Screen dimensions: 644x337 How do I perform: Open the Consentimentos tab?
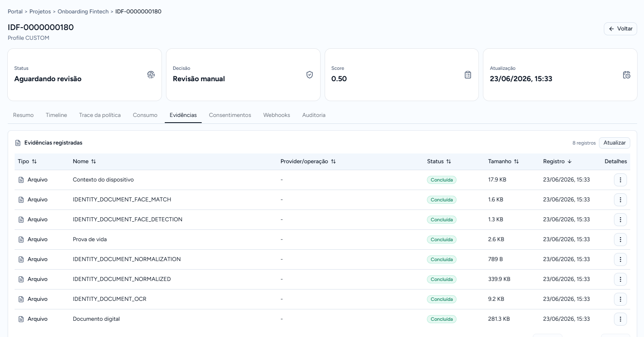[x=230, y=115]
